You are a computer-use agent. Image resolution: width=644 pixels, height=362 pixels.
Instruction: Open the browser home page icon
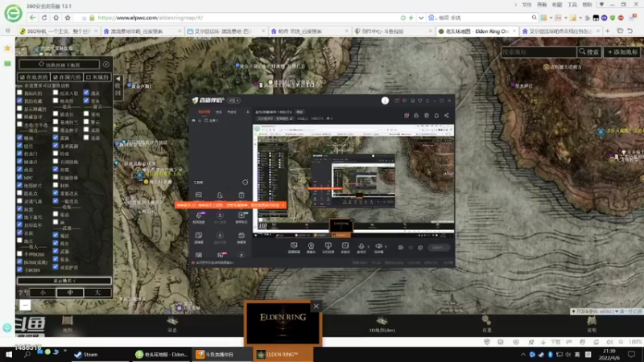point(56,18)
